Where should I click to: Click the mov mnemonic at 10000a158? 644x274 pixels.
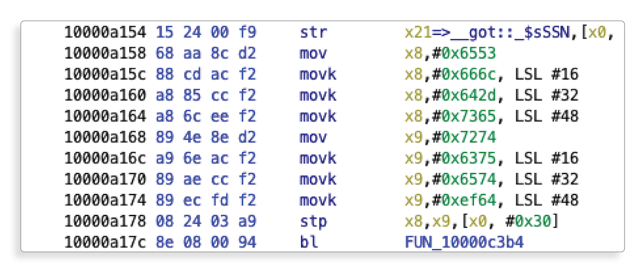[x=313, y=54]
